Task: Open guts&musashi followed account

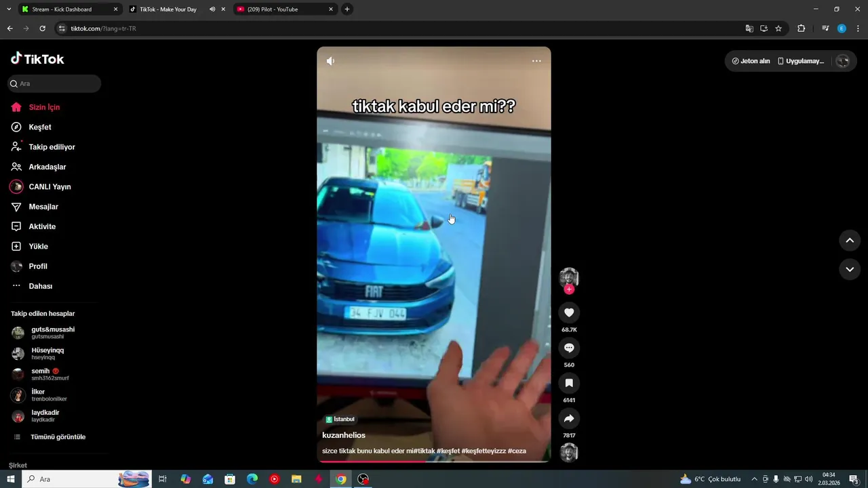Action: (x=54, y=333)
